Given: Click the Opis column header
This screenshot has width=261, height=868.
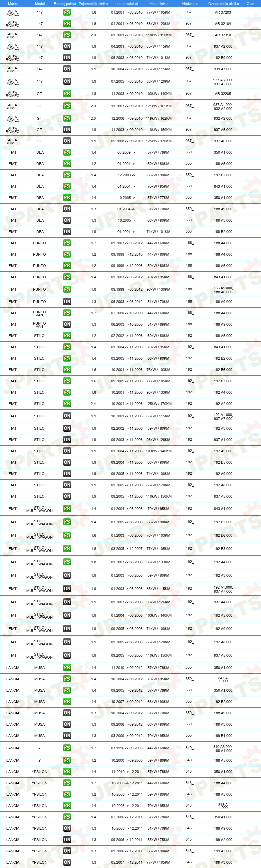Looking at the screenshot, I should (250, 4).
